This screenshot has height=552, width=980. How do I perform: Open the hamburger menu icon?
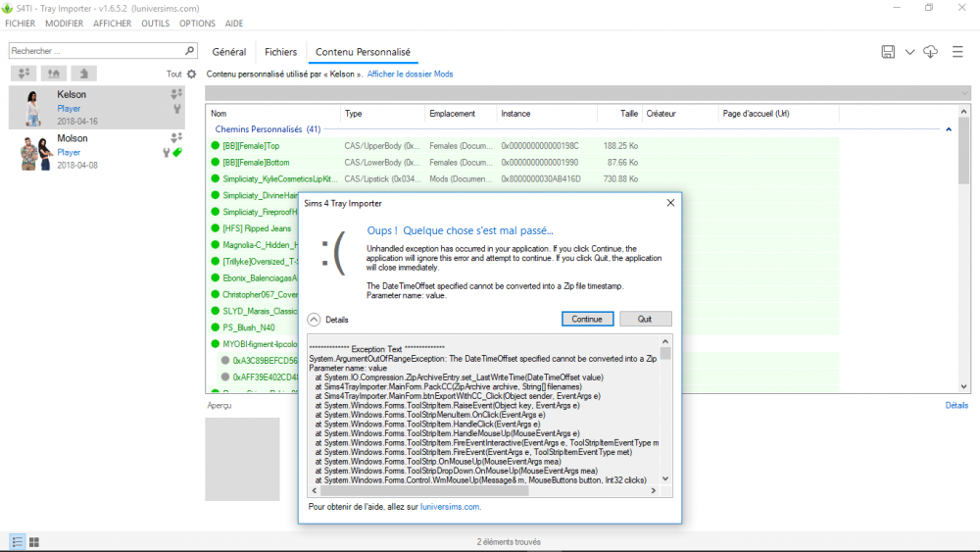pyautogui.click(x=957, y=52)
